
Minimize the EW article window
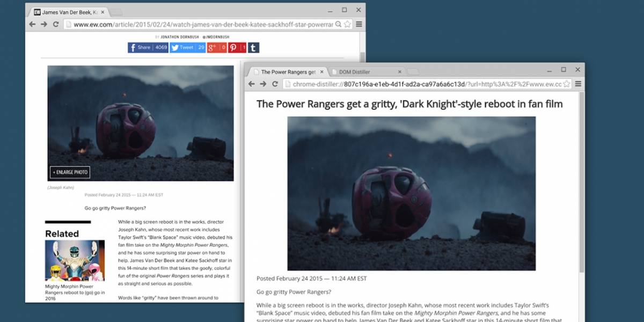tap(330, 10)
